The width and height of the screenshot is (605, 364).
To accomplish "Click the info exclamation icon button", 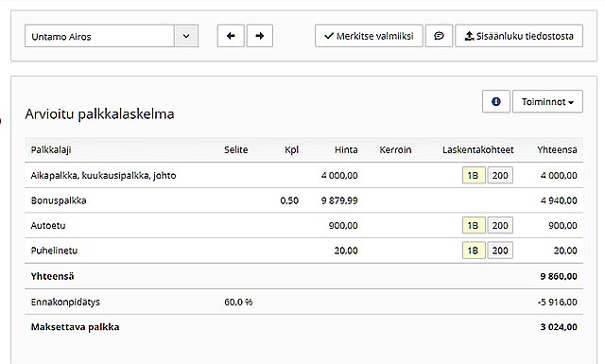I will point(496,101).
